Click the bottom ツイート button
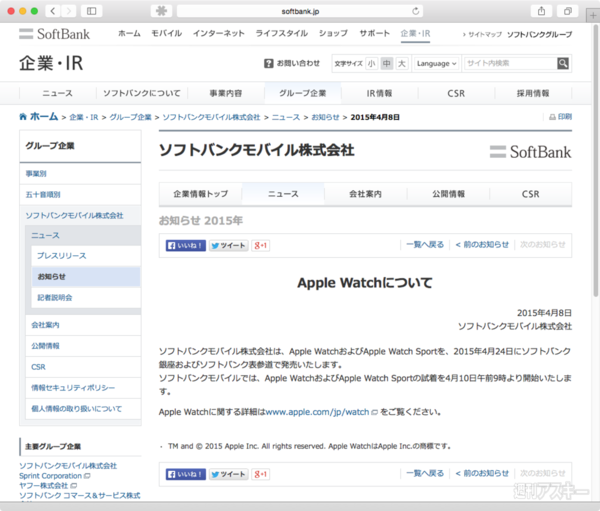The width and height of the screenshot is (600, 511). [x=229, y=474]
